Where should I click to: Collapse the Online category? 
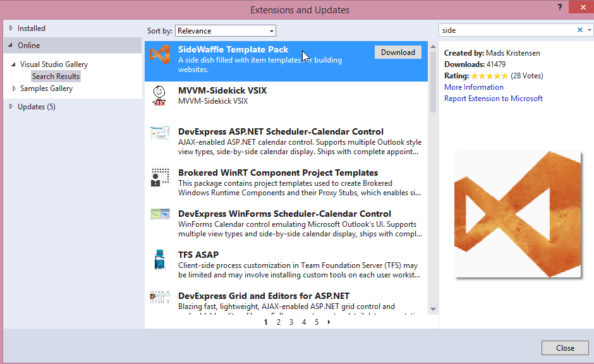pos(10,45)
